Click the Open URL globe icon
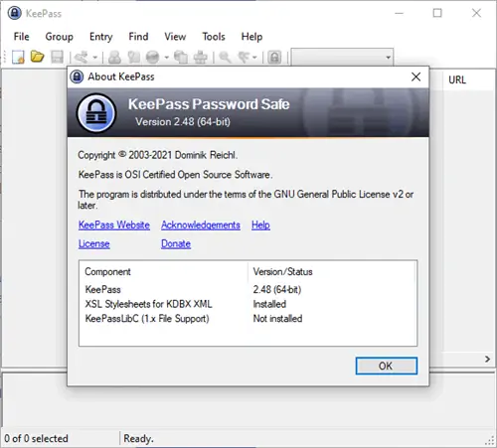The image size is (497, 448). coord(152,57)
